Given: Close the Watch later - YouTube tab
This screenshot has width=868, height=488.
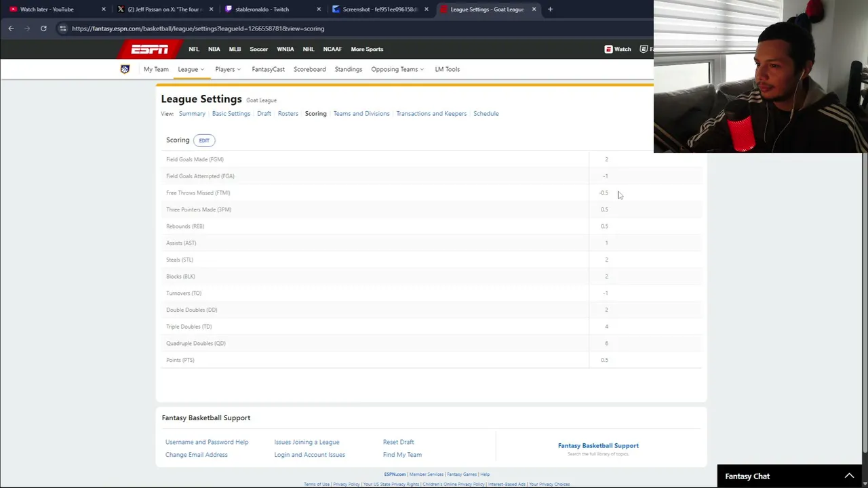Looking at the screenshot, I should click(103, 9).
